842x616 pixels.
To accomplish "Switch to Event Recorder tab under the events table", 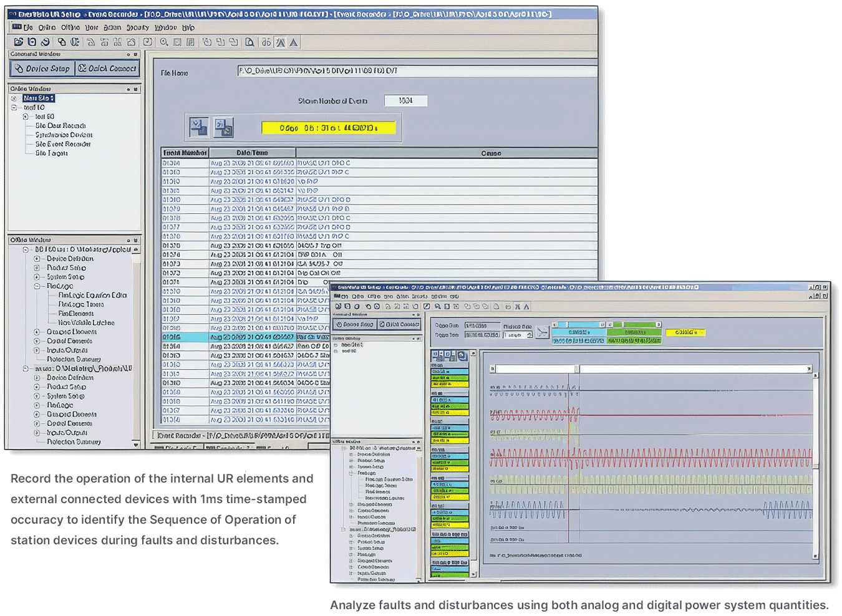I will point(241,435).
